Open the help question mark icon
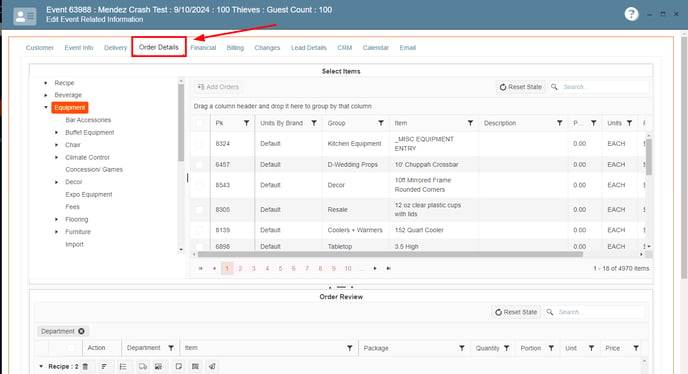This screenshot has height=374, width=688. click(x=631, y=14)
